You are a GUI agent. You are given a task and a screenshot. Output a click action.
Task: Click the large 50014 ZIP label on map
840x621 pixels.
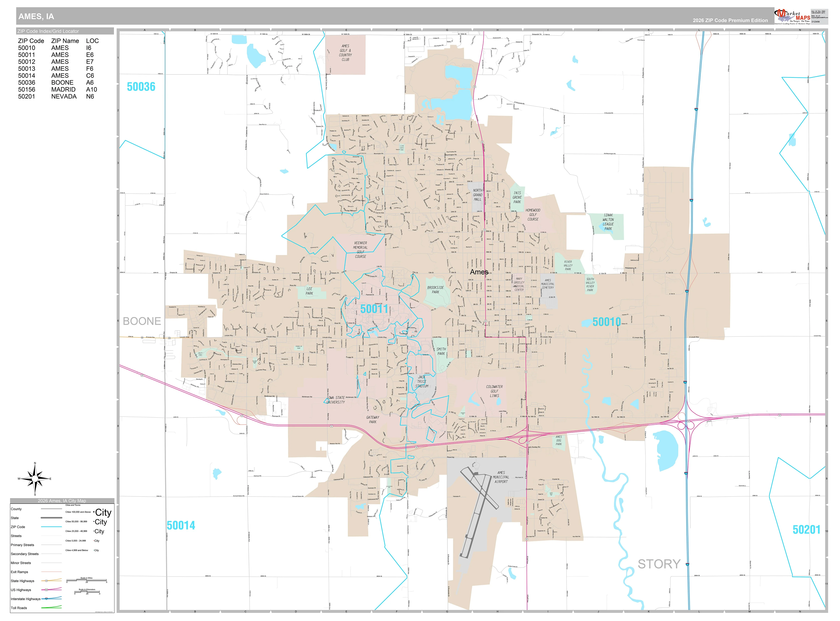pyautogui.click(x=181, y=526)
